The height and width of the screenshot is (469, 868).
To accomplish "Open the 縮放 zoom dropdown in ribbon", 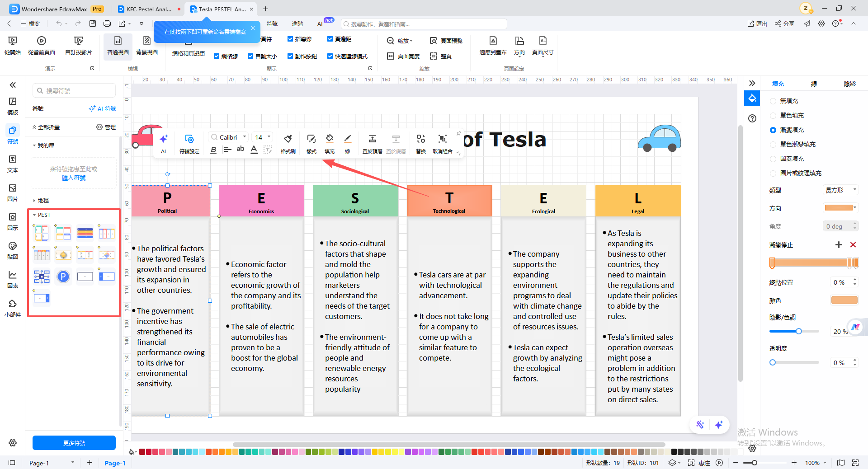I will (x=400, y=41).
